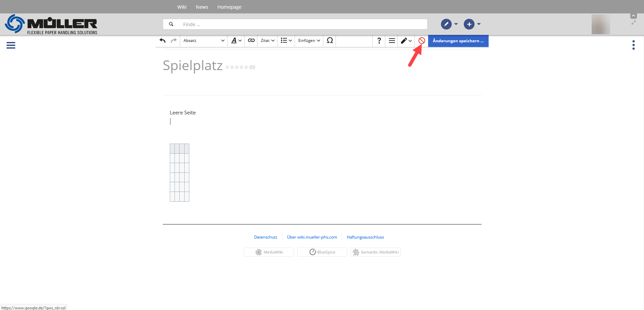The height and width of the screenshot is (310, 644).
Task: Click the Änderungen speichern button
Action: (458, 41)
